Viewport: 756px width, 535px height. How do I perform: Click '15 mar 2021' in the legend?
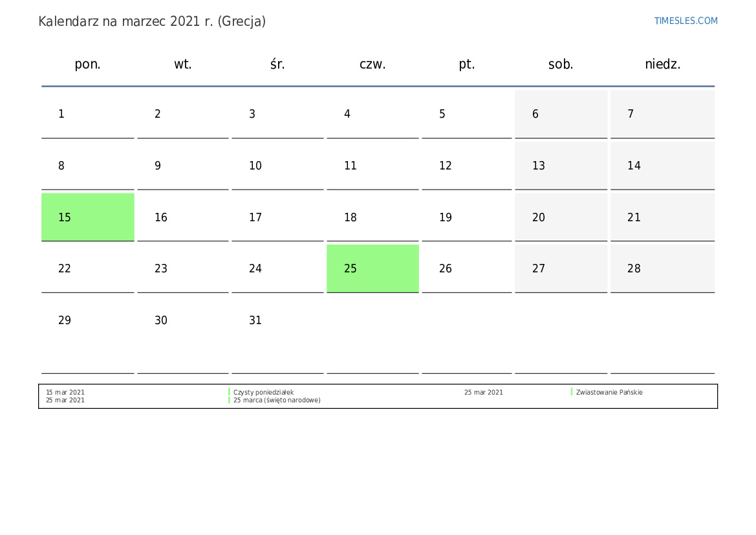tap(65, 392)
